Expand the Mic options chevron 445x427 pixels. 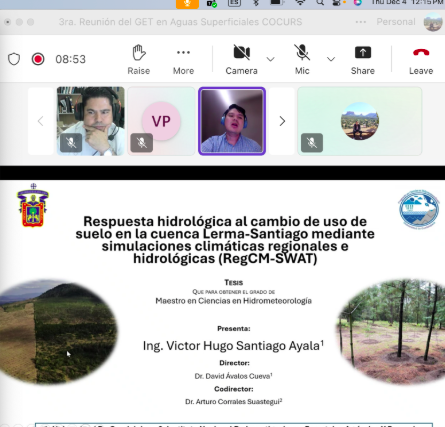[x=331, y=59]
